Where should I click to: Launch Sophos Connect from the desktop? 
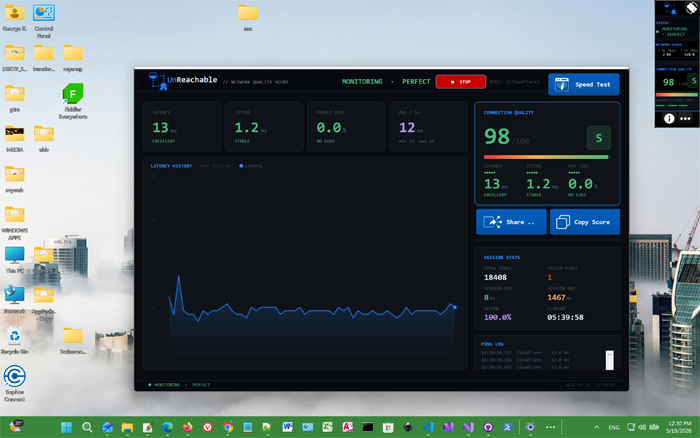(14, 383)
